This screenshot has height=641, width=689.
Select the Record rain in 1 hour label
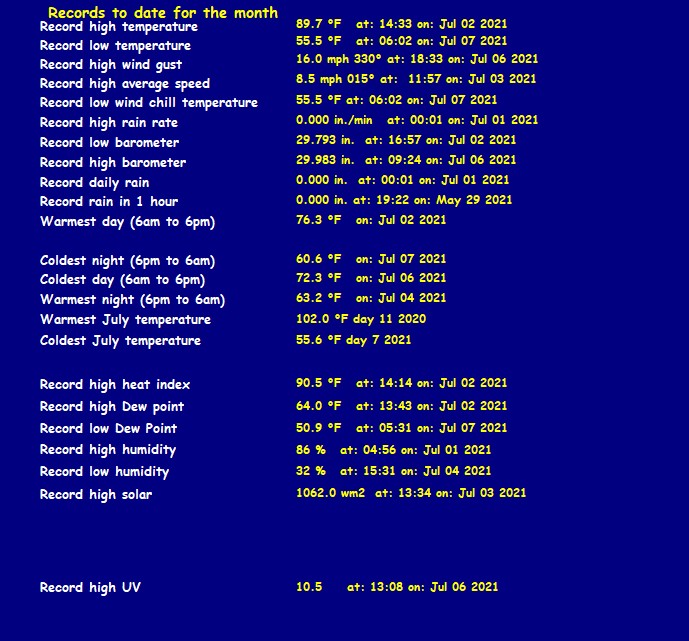109,202
